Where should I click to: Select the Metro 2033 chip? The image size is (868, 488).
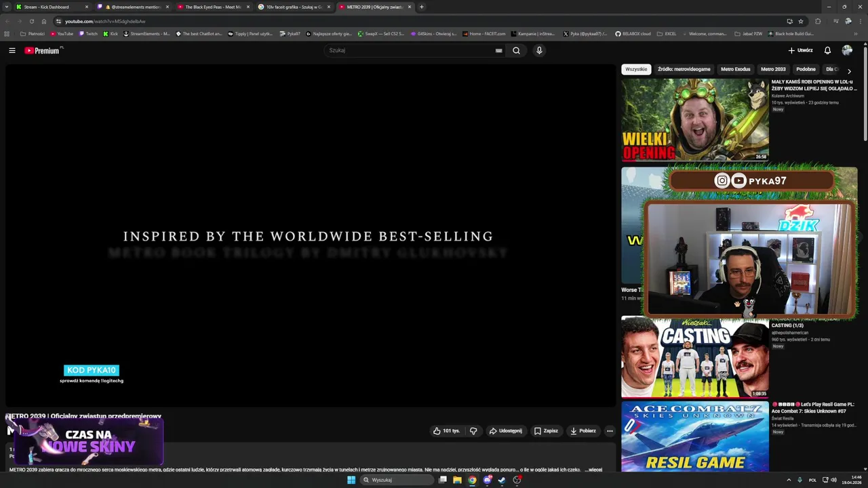click(x=773, y=69)
